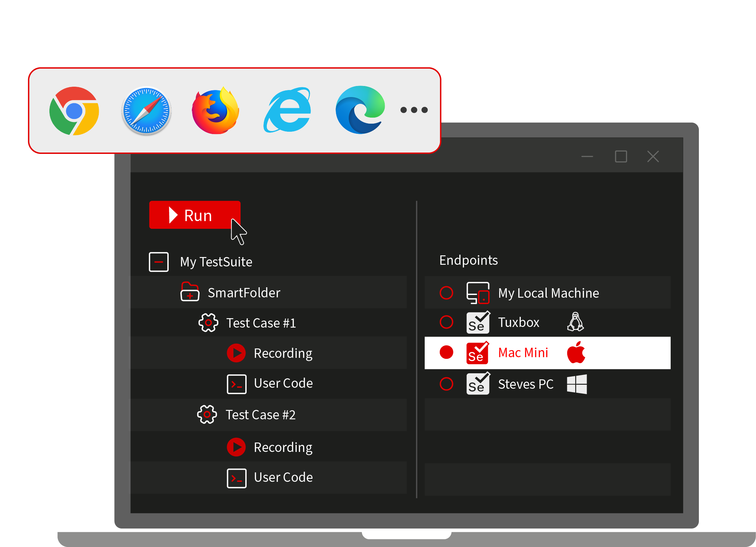Select the Tuxbox endpoint radio button
Screen dimensions: 756x547
446,322
